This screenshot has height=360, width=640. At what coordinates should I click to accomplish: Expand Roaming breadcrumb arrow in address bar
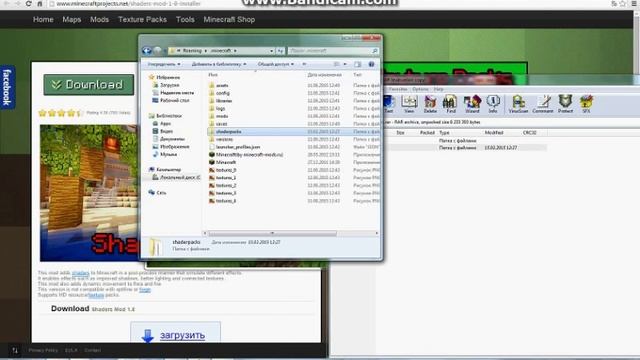[x=205, y=51]
